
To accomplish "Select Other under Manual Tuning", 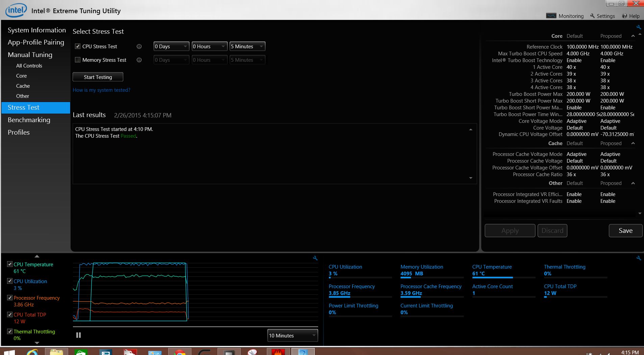I will point(23,96).
